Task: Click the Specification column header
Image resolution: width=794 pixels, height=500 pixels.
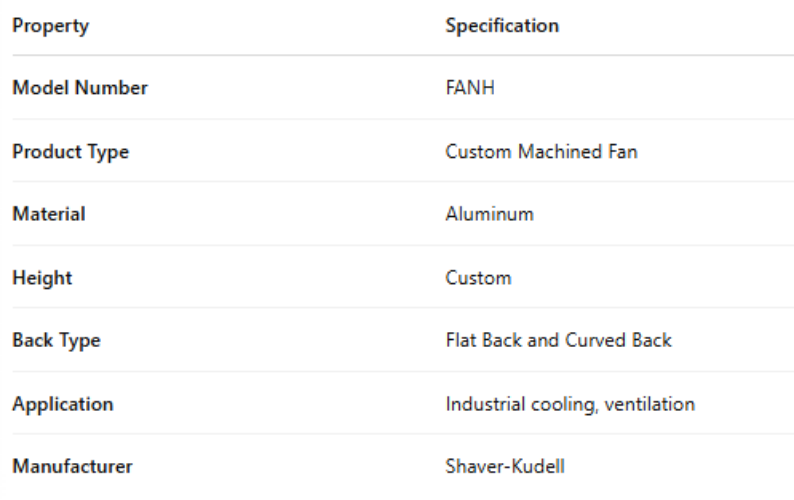Action: 502,27
